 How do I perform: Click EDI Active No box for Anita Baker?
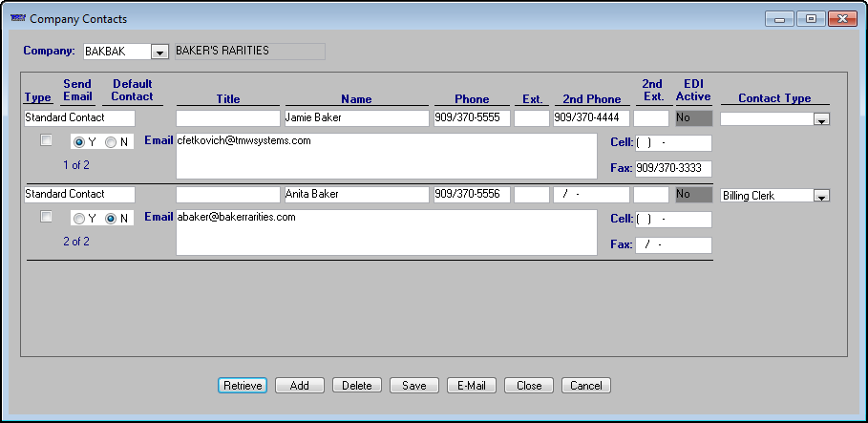[x=693, y=195]
